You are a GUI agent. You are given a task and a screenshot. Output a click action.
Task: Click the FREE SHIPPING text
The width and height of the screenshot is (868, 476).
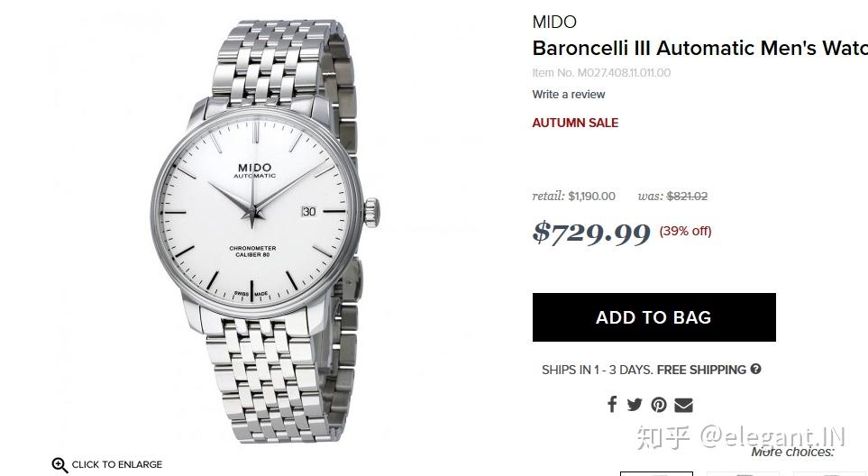pos(701,370)
